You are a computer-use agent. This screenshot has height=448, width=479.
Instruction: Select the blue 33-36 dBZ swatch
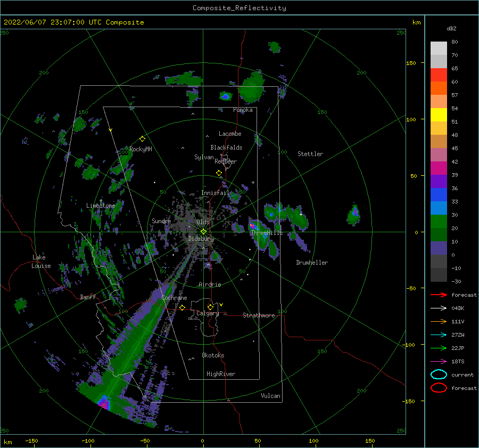(439, 194)
